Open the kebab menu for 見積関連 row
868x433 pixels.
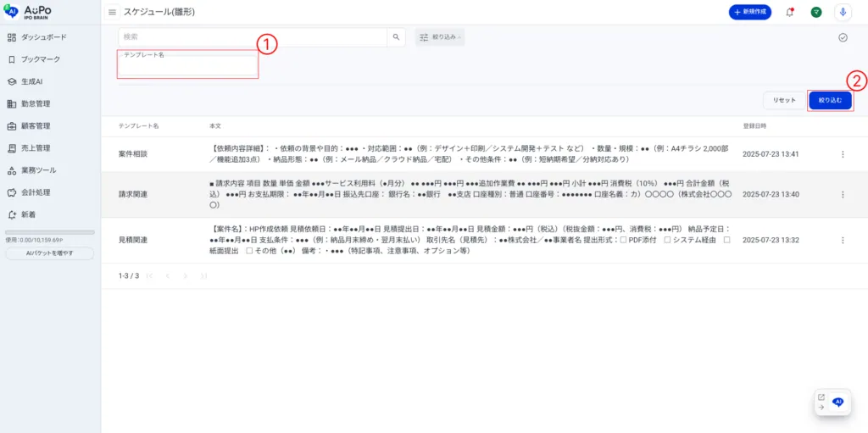click(x=843, y=241)
